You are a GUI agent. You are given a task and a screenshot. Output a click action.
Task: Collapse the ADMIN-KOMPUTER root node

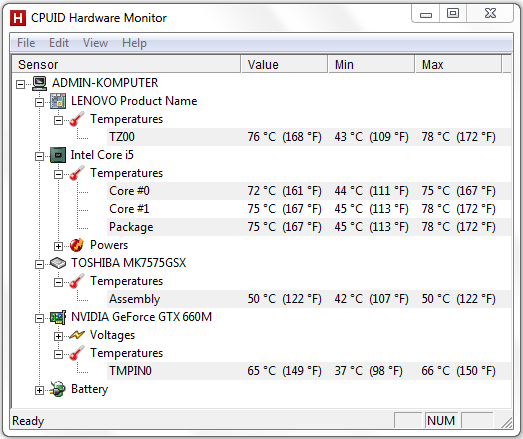20,84
